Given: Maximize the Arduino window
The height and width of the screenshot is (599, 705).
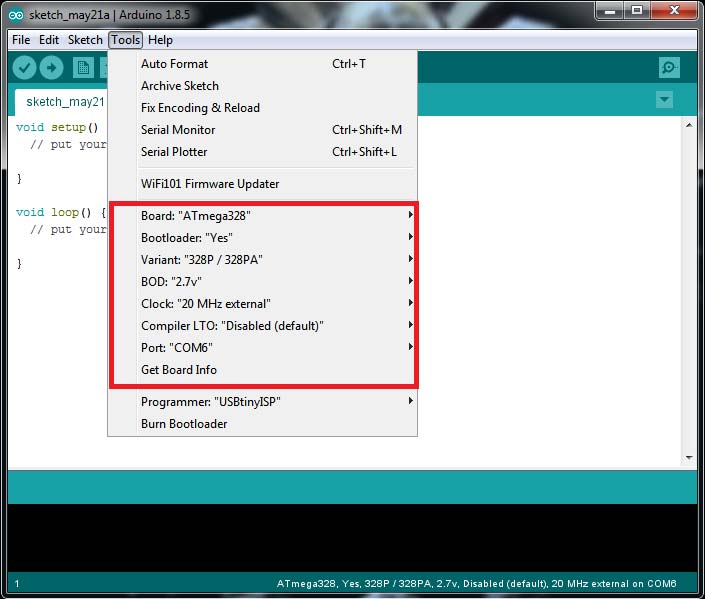Looking at the screenshot, I should (637, 11).
